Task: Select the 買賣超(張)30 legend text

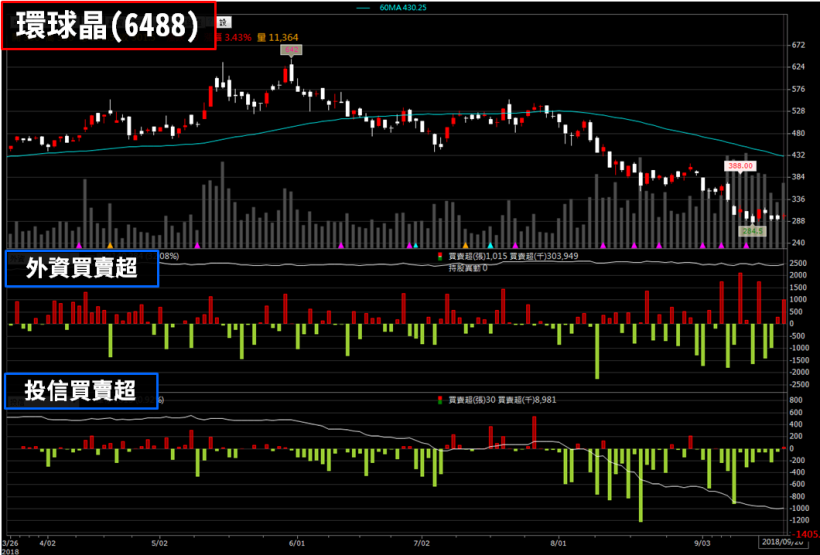Action: point(471,400)
